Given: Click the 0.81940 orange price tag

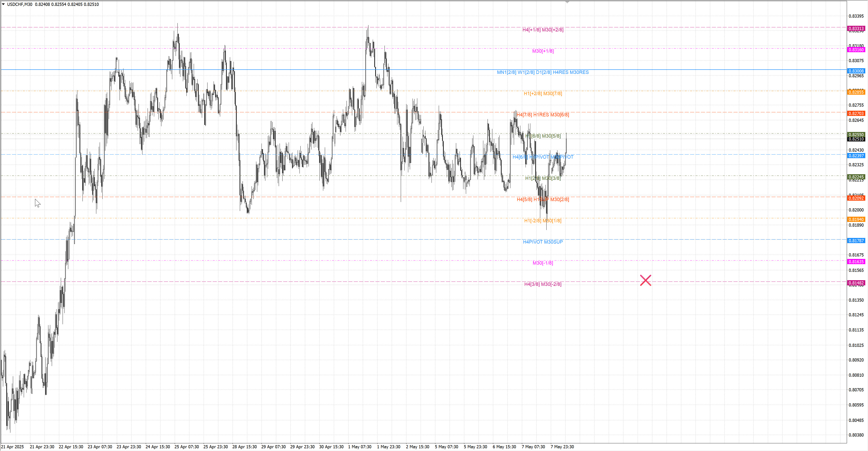Looking at the screenshot, I should [856, 220].
